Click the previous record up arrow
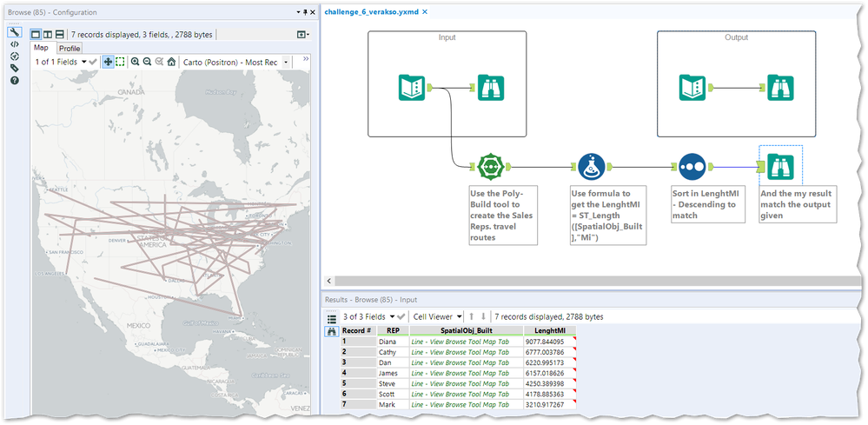 (472, 316)
